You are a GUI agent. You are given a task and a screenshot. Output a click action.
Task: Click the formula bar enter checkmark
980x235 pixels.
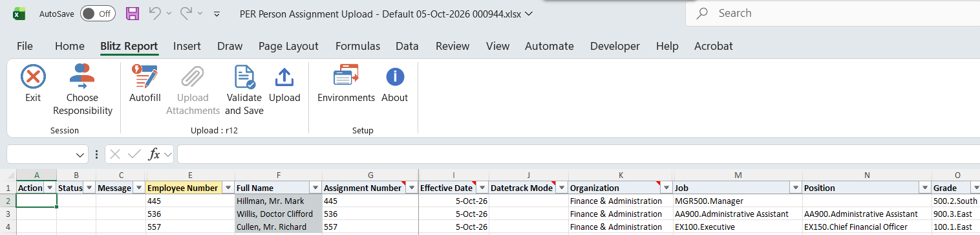[134, 154]
